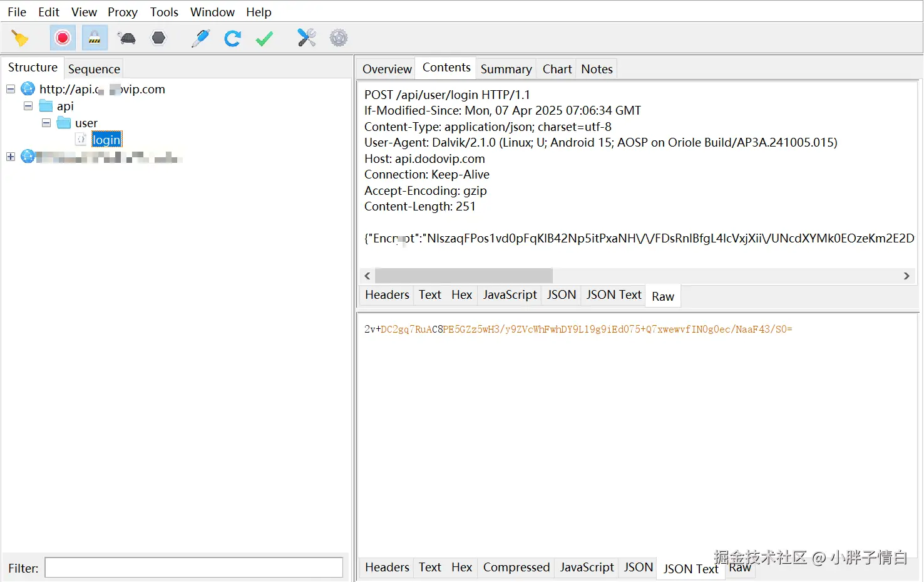Click the request pane horizontal scrollbar thumb
The height and width of the screenshot is (582, 924).
[x=464, y=276]
